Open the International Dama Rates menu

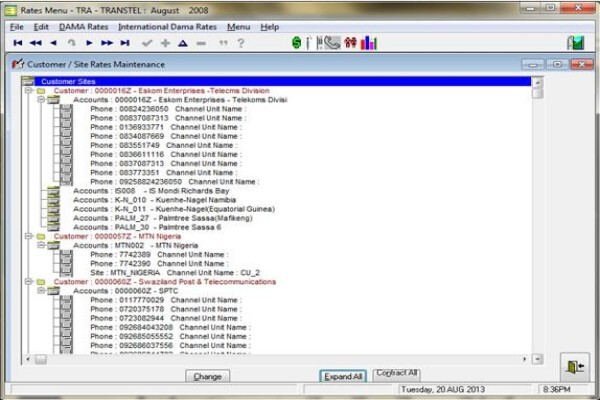coord(168,27)
